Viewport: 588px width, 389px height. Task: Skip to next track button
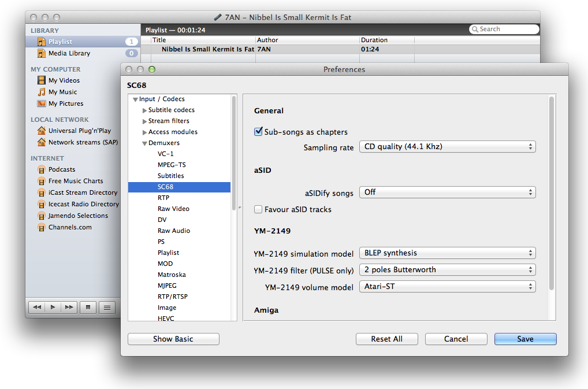tap(69, 308)
